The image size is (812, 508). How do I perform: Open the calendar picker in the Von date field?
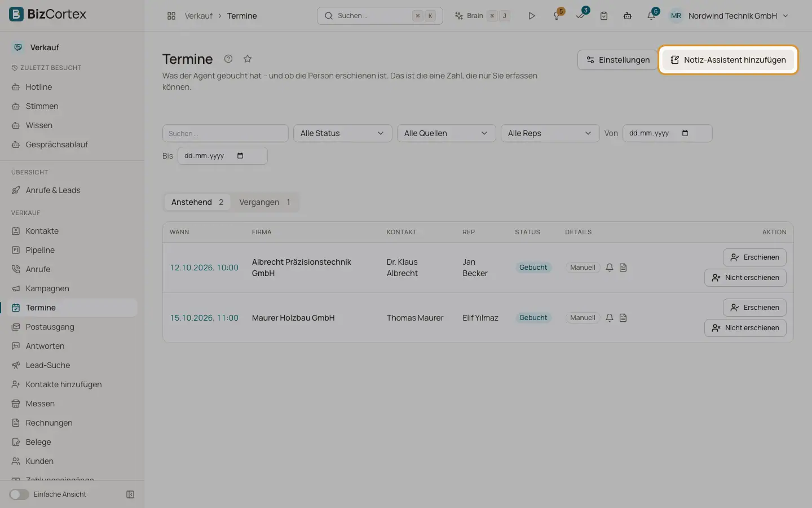pyautogui.click(x=685, y=133)
